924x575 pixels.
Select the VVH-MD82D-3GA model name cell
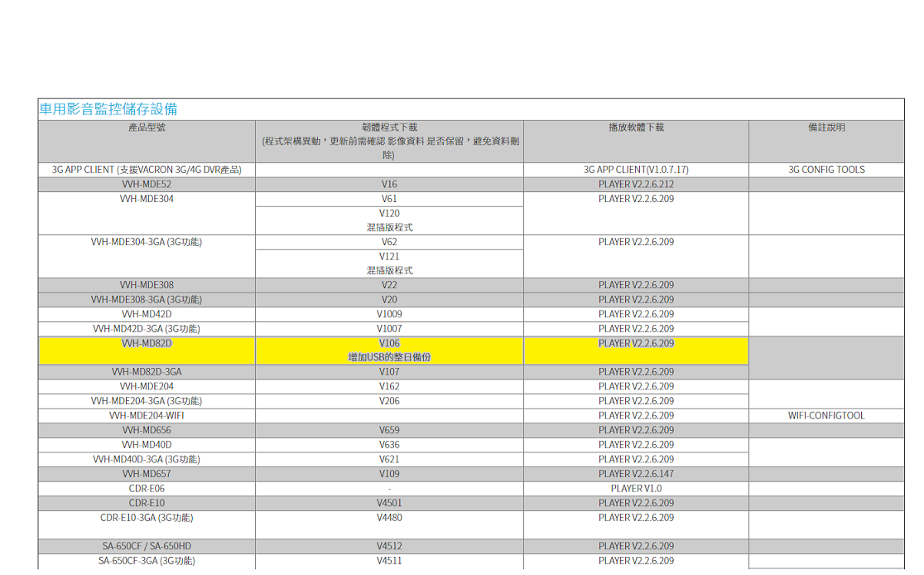tap(147, 372)
